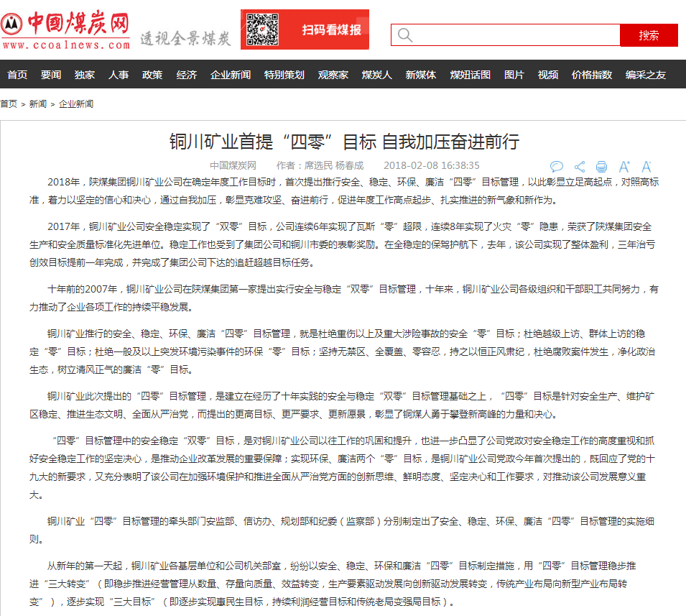Increase font size with A+ icon

[624, 166]
